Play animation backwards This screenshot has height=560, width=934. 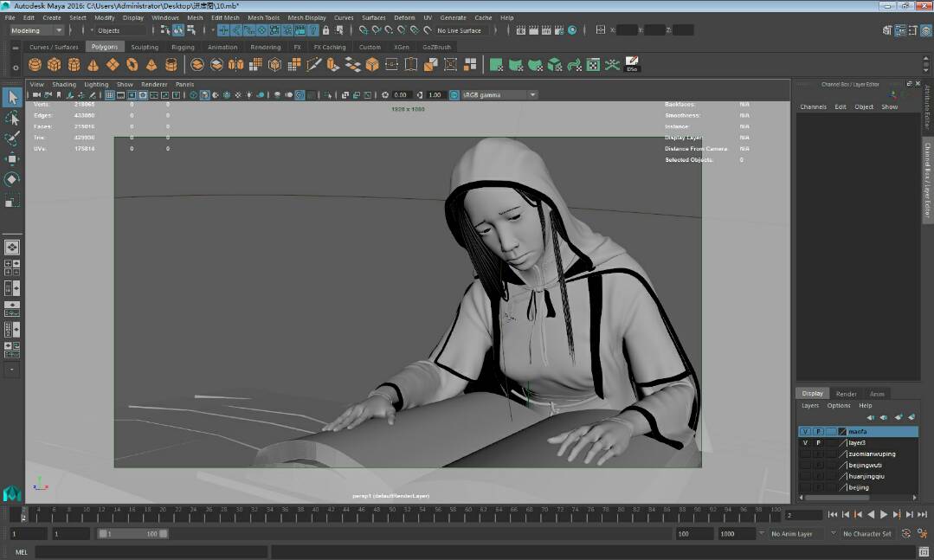click(x=871, y=514)
